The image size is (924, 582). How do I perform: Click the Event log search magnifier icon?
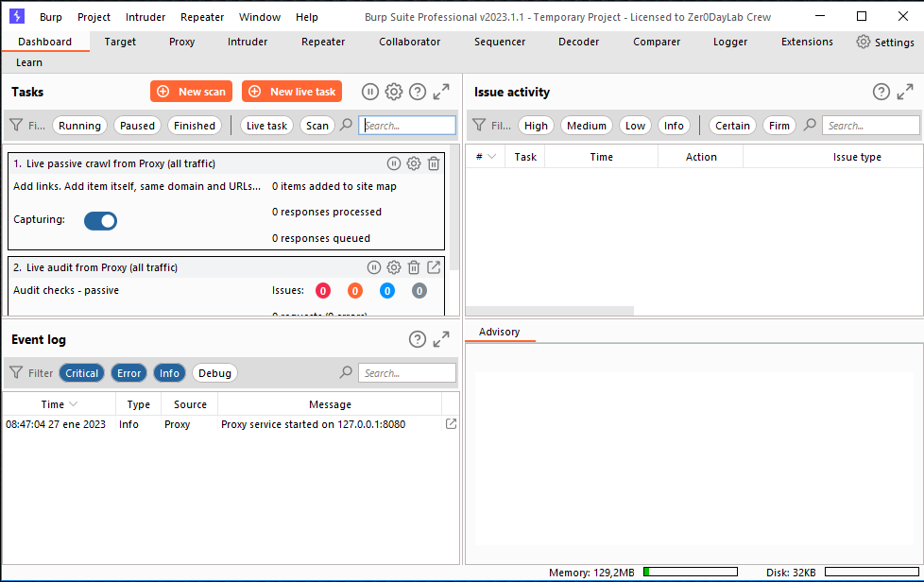coord(347,372)
